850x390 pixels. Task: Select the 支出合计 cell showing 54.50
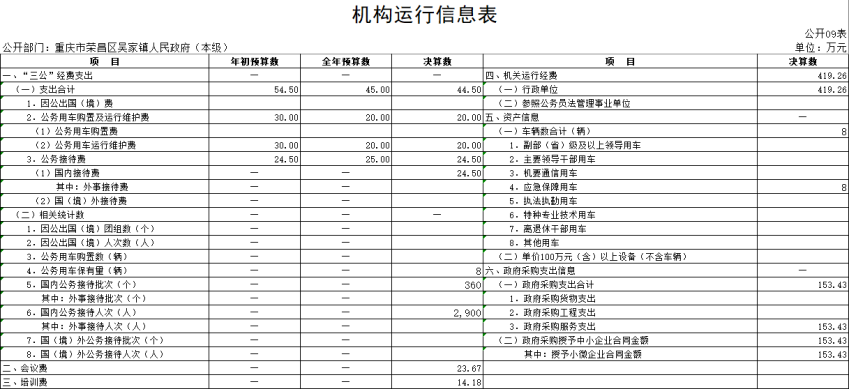[x=286, y=90]
